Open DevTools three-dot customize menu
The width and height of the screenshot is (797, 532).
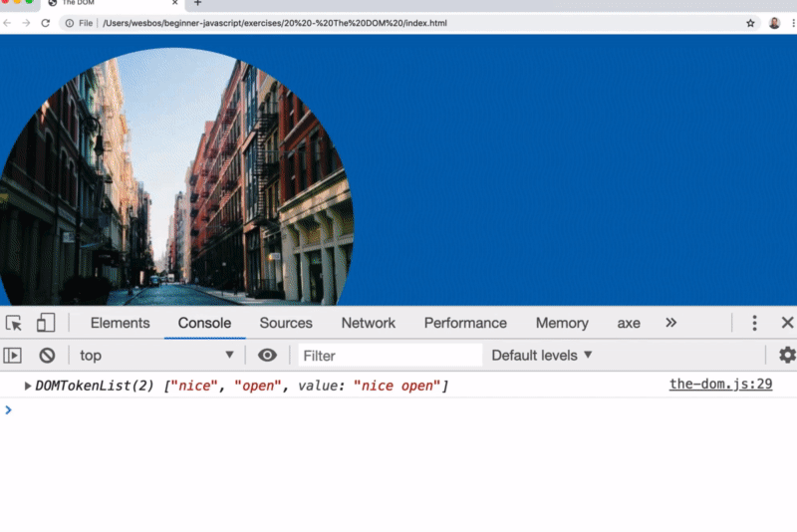click(x=754, y=323)
